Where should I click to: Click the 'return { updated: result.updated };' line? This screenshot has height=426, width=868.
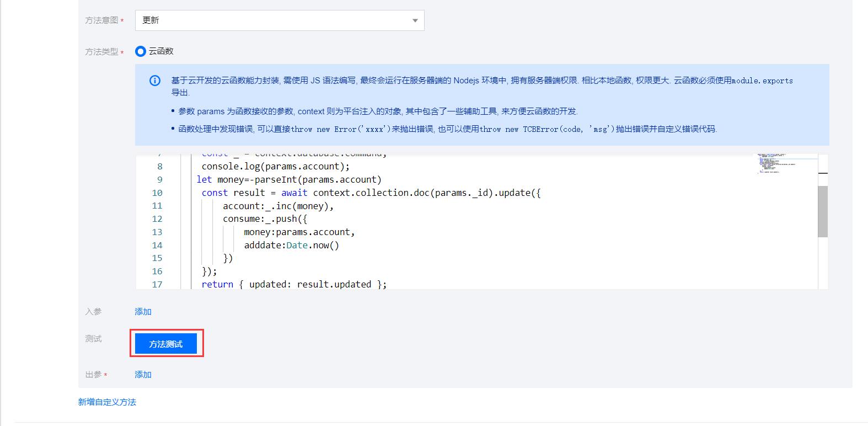click(294, 284)
